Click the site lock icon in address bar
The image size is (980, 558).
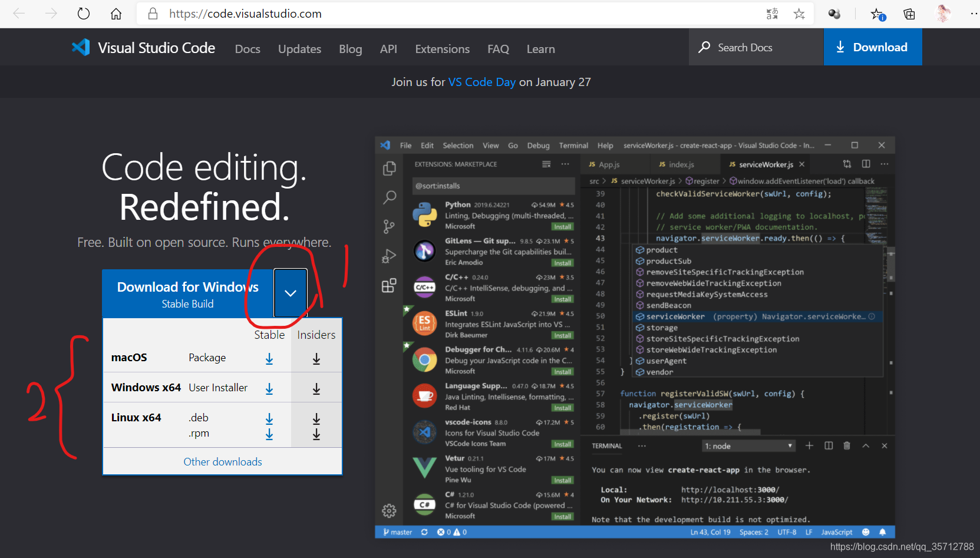[153, 14]
